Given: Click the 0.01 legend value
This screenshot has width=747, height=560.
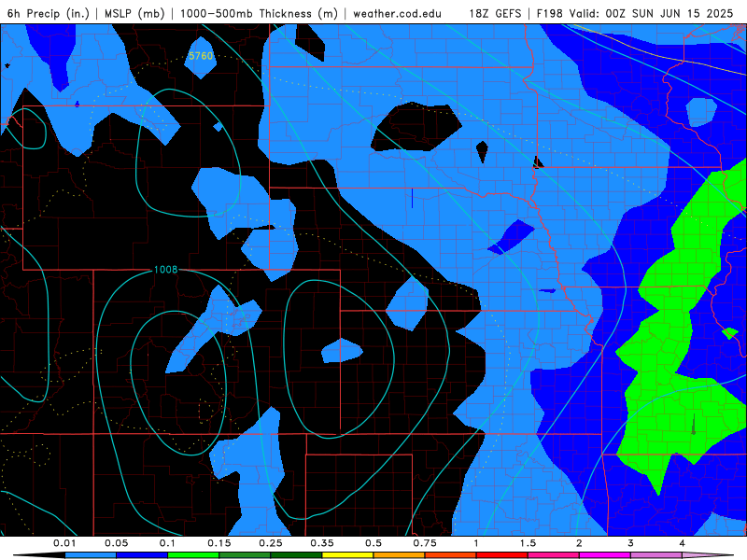Looking at the screenshot, I should (x=64, y=543).
